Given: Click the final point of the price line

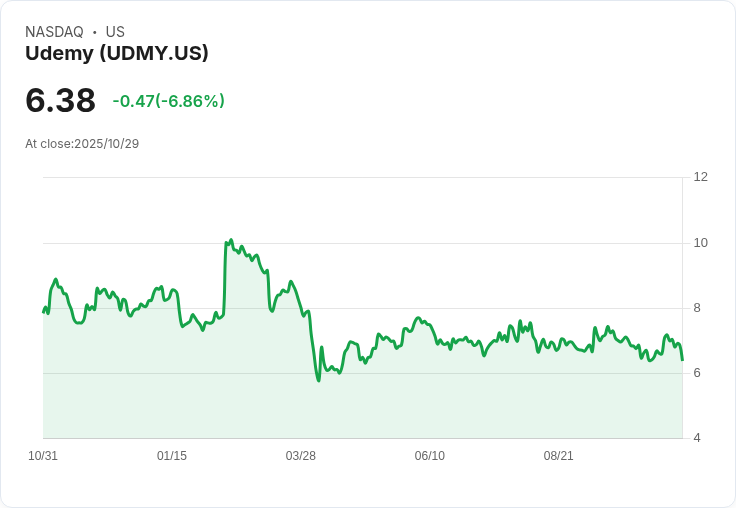Looking at the screenshot, I should (x=682, y=359).
